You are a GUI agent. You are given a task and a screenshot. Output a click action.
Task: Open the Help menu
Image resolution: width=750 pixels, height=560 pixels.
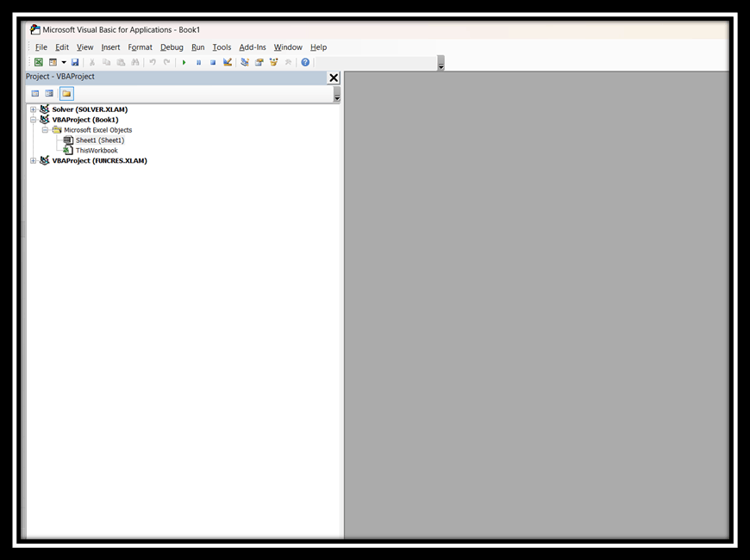click(318, 47)
